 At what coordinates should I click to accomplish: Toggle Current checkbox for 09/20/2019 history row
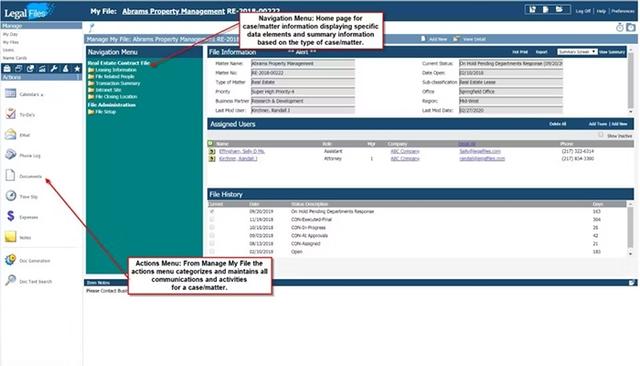click(x=212, y=211)
